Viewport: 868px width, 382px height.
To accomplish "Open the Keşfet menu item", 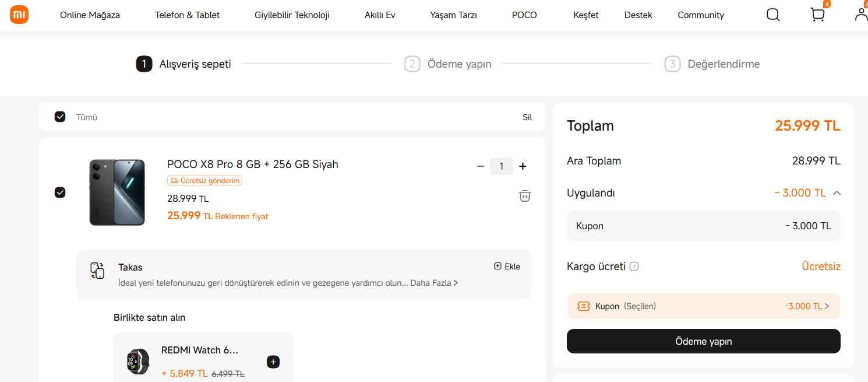I will tap(586, 15).
